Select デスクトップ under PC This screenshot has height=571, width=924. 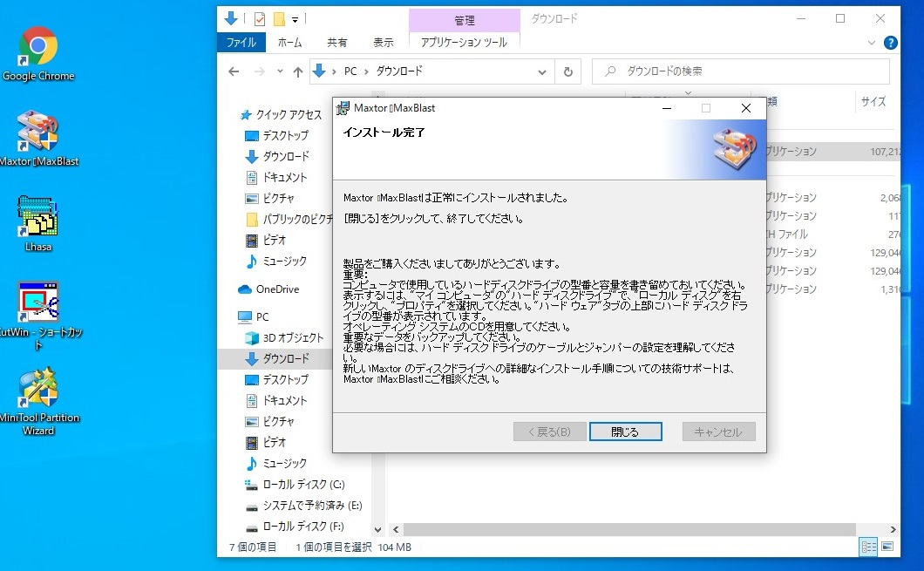point(276,379)
